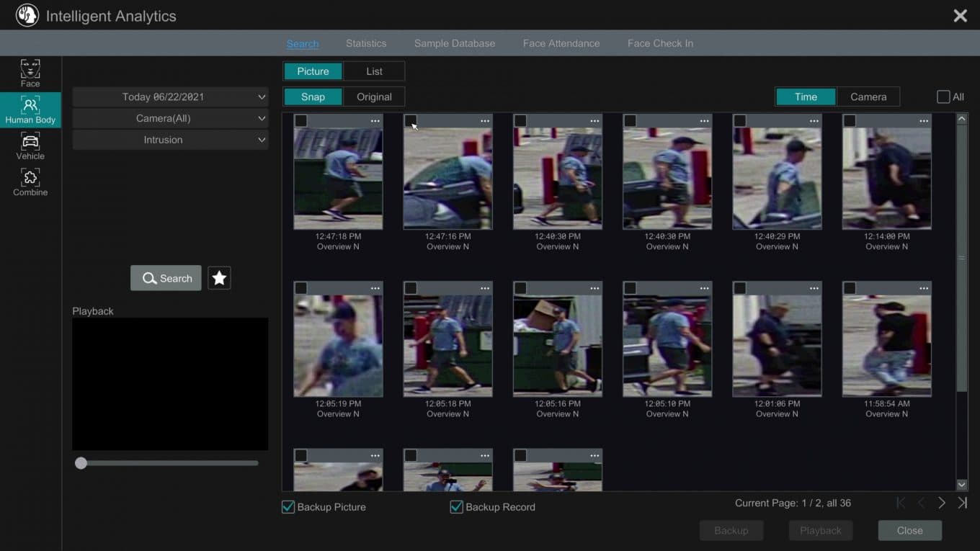Click the star favorites icon beside Search

coord(219,278)
